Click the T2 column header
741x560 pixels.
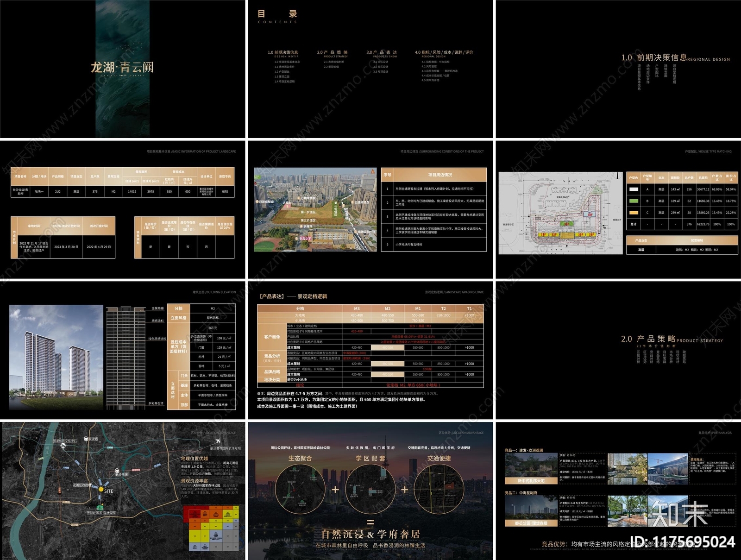coord(443,308)
